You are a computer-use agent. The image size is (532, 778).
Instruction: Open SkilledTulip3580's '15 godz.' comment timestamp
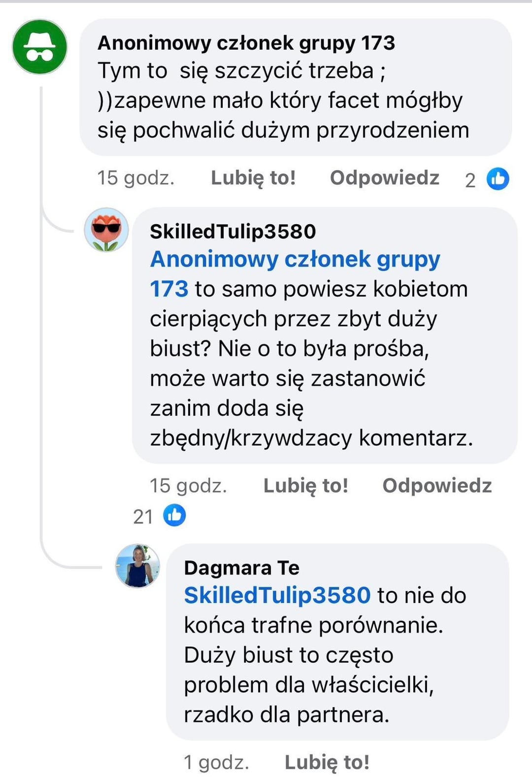(x=188, y=486)
